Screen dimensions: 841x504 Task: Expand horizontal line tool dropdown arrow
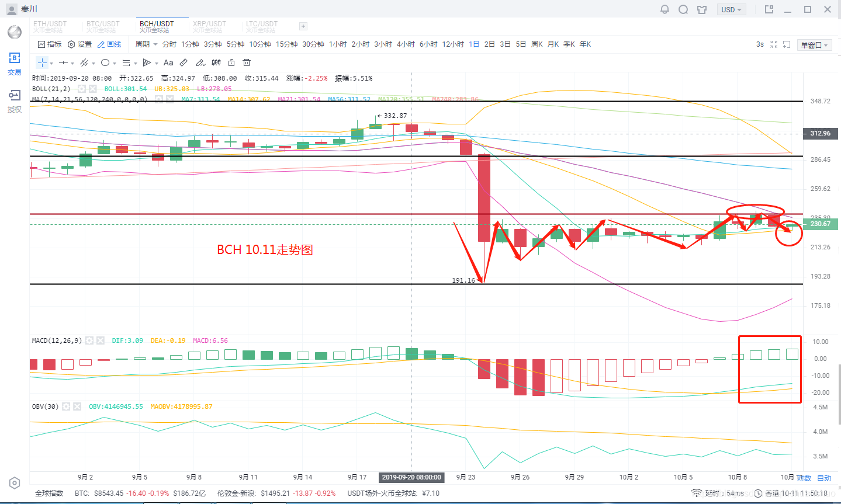tap(72, 63)
